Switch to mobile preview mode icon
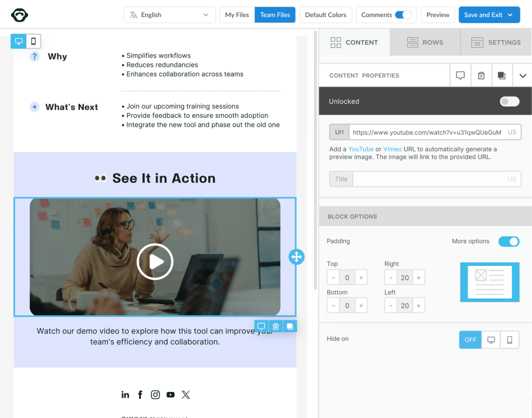532x418 pixels. click(33, 42)
